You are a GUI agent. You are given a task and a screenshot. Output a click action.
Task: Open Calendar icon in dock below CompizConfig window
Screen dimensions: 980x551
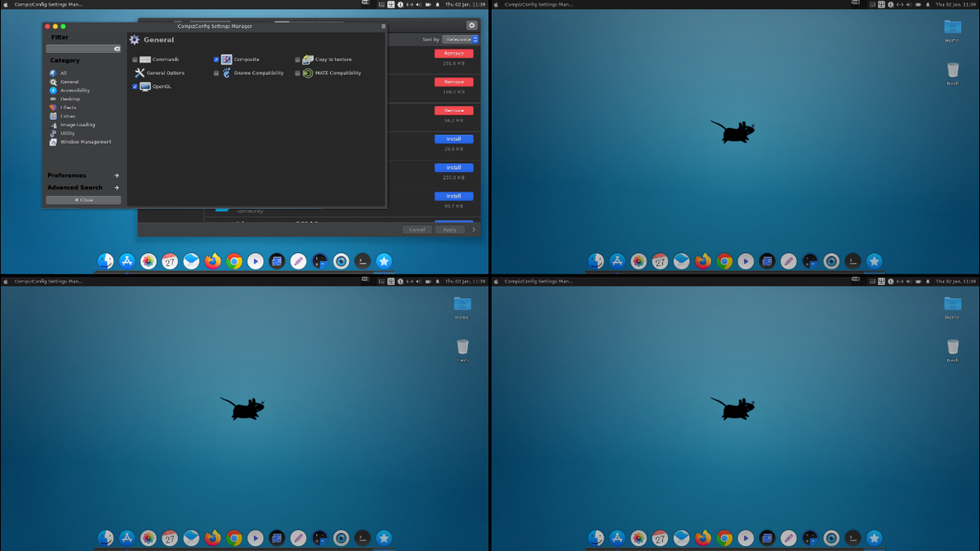tap(170, 261)
